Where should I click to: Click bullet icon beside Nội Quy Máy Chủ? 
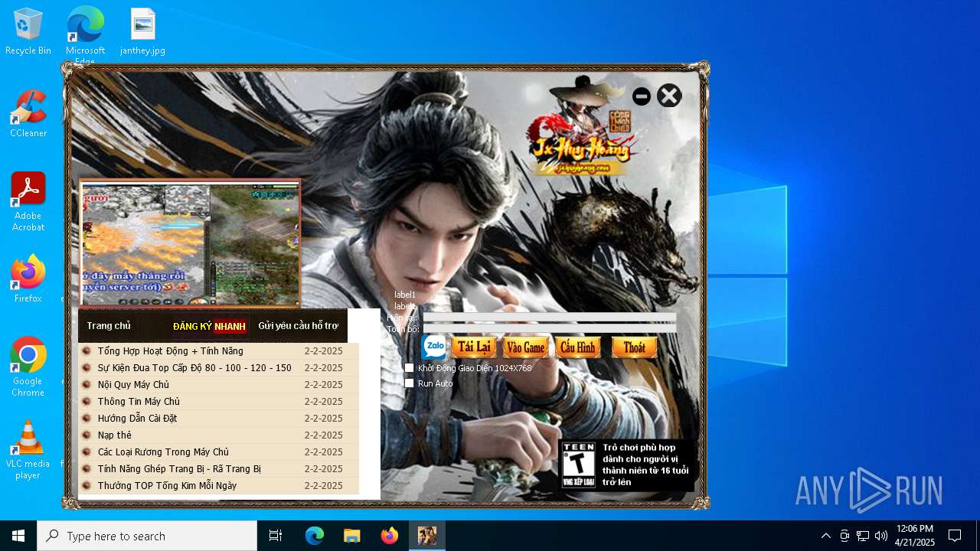pos(87,385)
